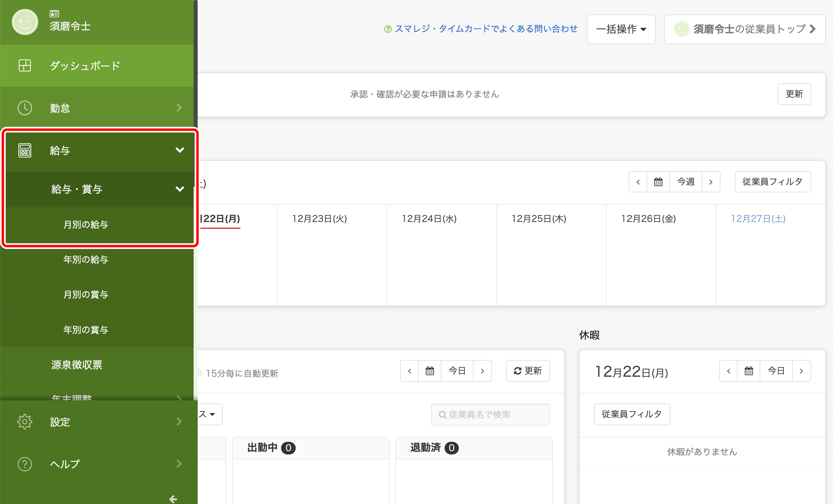The width and height of the screenshot is (833, 504).
Task: Click the settings gear icon
Action: (25, 422)
